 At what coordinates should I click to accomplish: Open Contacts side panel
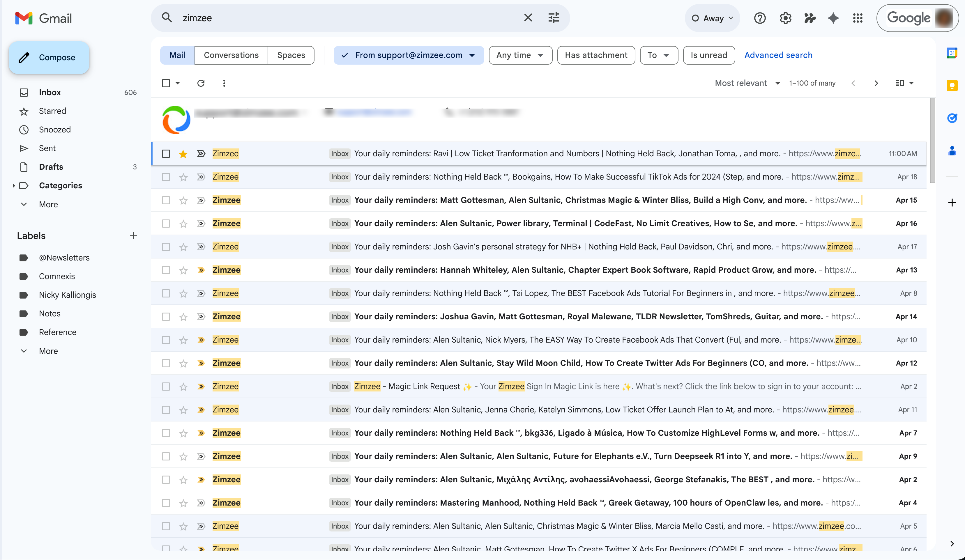tap(952, 150)
